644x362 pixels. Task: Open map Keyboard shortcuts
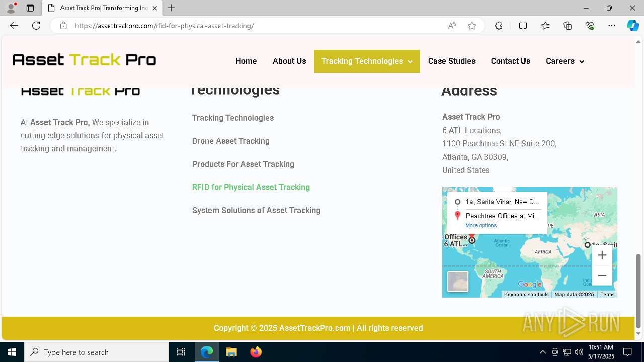[x=526, y=295]
